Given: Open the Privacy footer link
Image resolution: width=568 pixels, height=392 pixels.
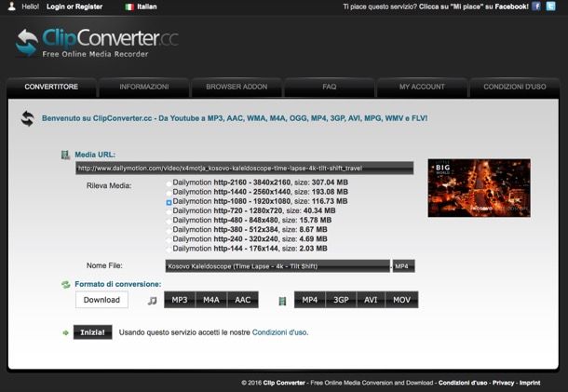Looking at the screenshot, I should coord(503,383).
